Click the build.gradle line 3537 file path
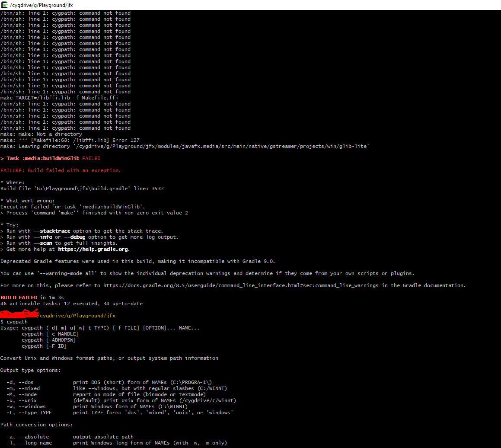The image size is (501, 448). 82,189
